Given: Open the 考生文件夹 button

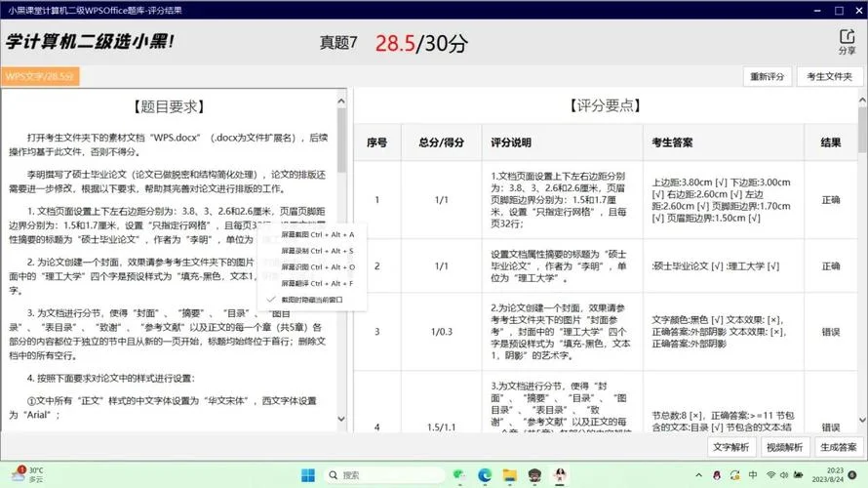Looking at the screenshot, I should click(x=829, y=76).
